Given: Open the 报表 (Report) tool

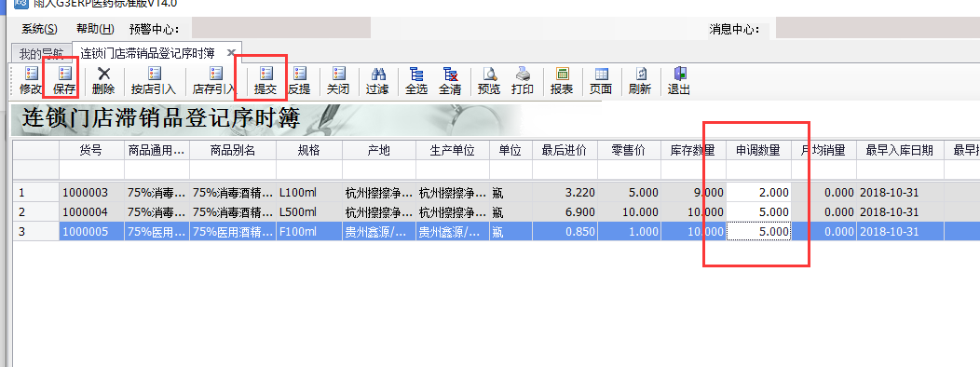Looking at the screenshot, I should point(562,81).
